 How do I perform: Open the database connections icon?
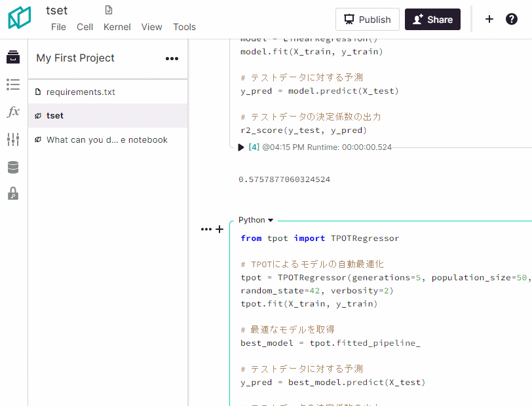tap(13, 167)
